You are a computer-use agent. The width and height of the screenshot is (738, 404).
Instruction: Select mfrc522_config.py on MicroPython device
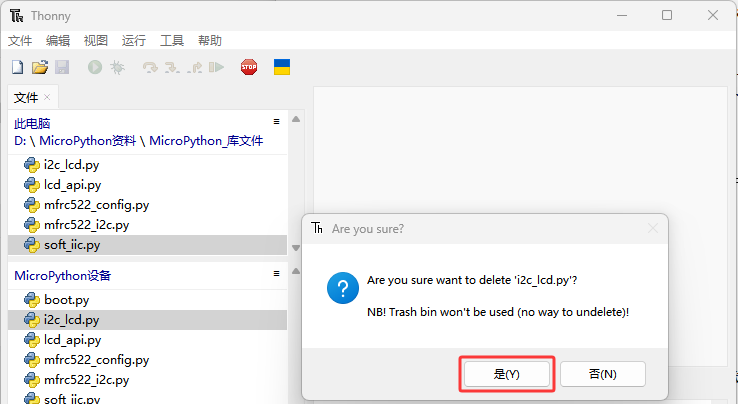coord(147,360)
